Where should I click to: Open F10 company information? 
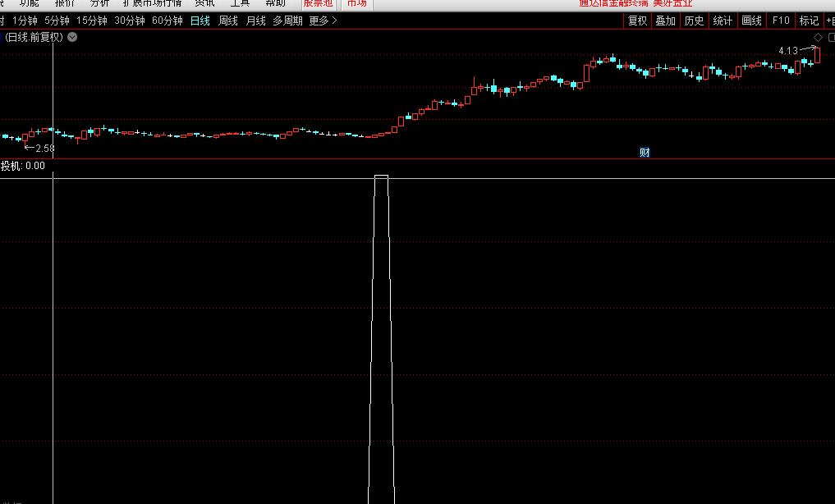(781, 21)
